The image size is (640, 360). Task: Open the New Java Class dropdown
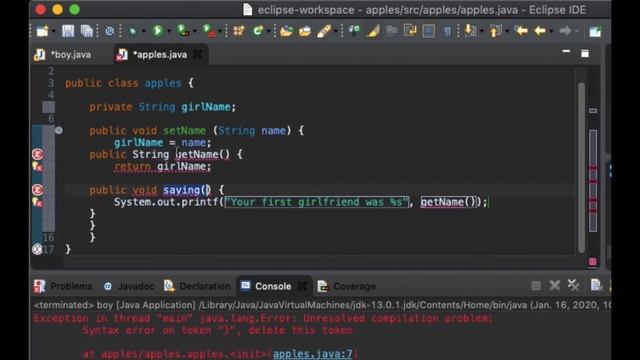point(269,31)
